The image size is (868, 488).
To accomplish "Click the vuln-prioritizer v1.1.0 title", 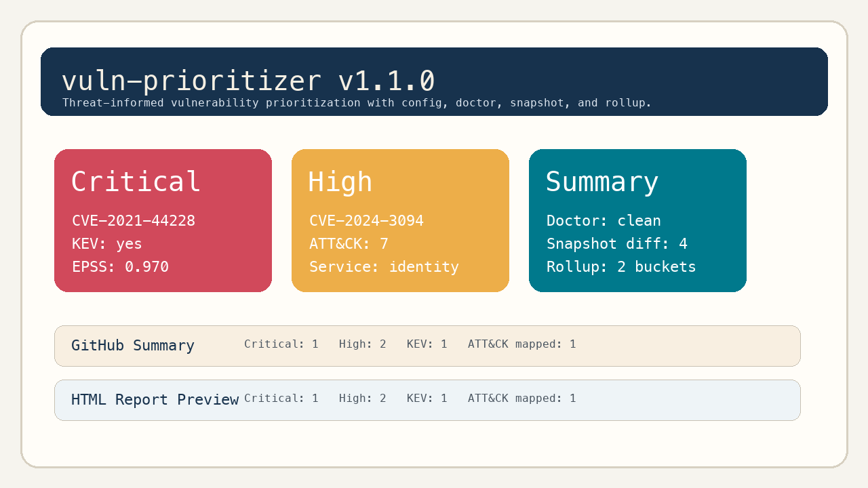I will (x=248, y=81).
